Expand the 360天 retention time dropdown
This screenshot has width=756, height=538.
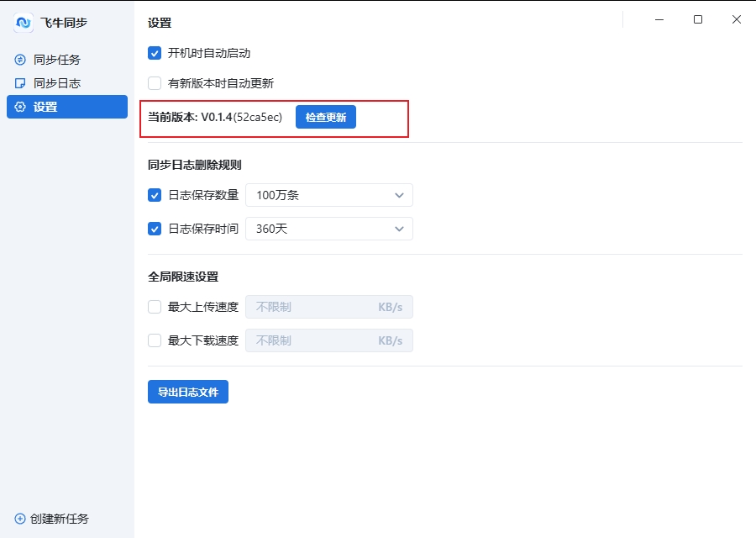coord(328,229)
